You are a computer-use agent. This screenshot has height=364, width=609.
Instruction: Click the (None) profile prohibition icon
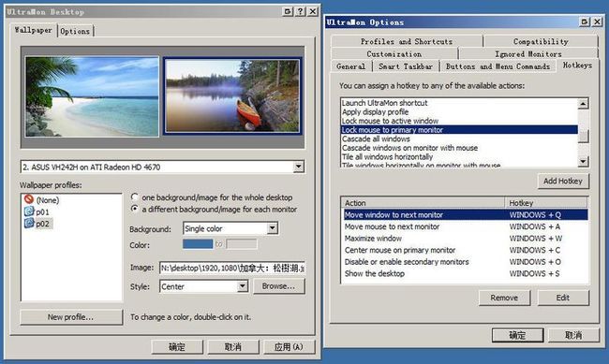(x=29, y=199)
